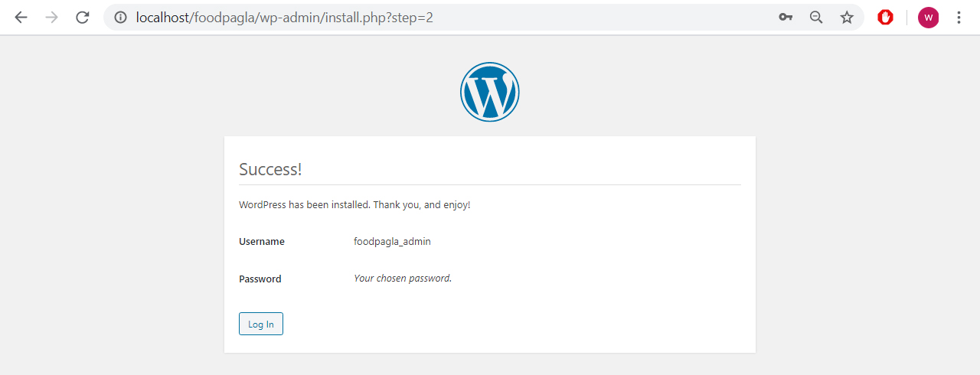
Task: Click the zoom magnifier icon in address bar
Action: 816,18
